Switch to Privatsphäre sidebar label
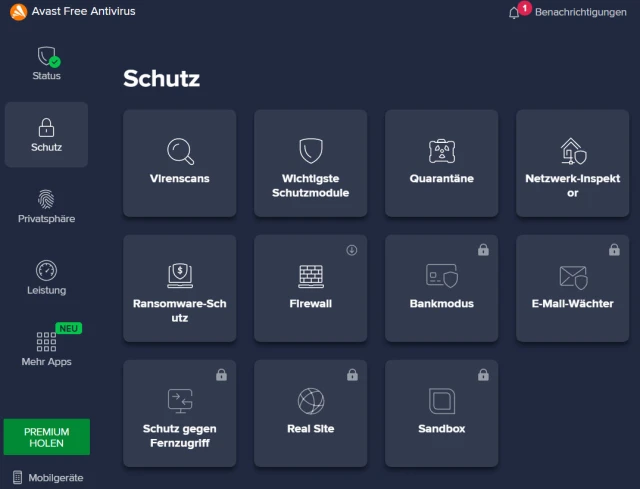This screenshot has height=489, width=640. click(47, 219)
